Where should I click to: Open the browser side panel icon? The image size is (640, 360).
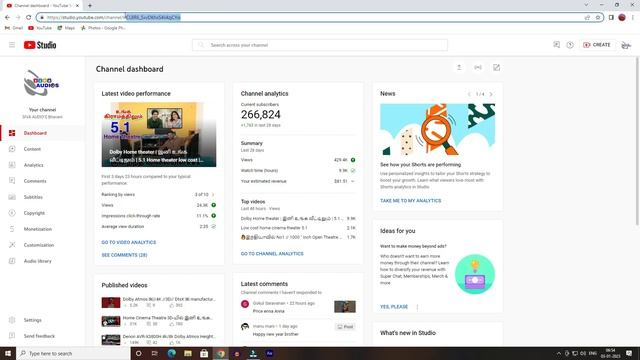611,18
